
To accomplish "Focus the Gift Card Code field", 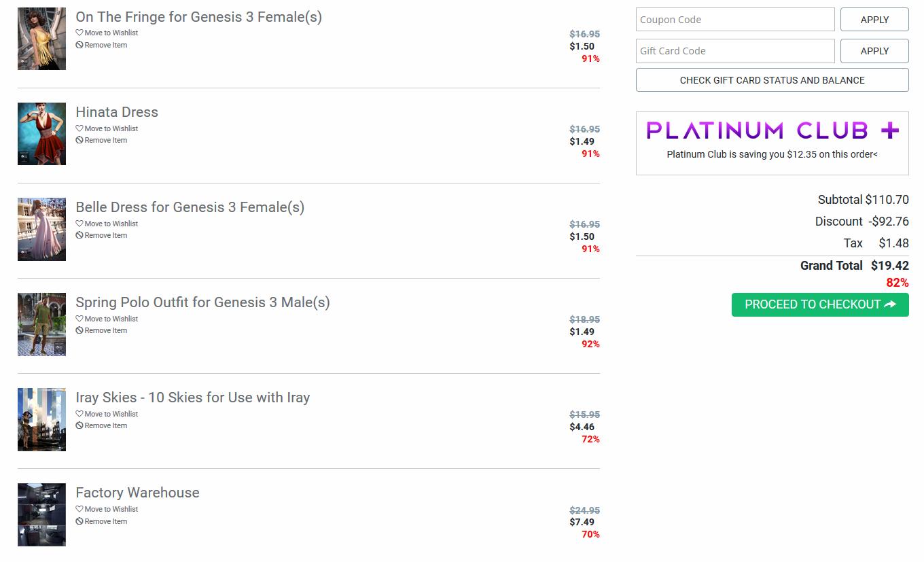I will coord(735,51).
